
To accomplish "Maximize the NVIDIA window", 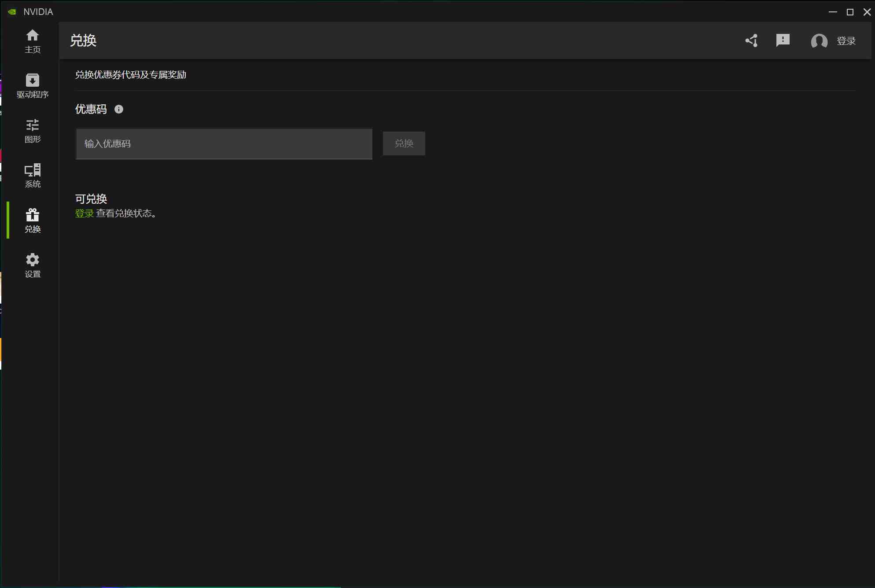I will pos(850,12).
